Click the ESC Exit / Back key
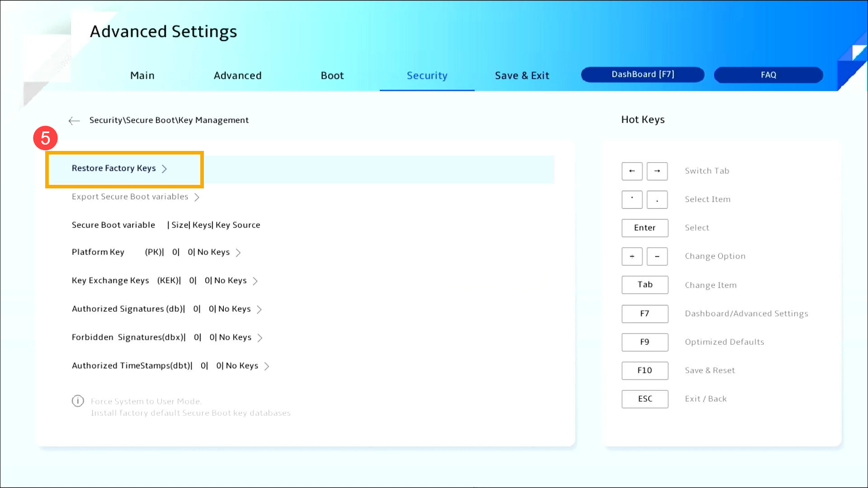868x488 pixels. (x=644, y=399)
